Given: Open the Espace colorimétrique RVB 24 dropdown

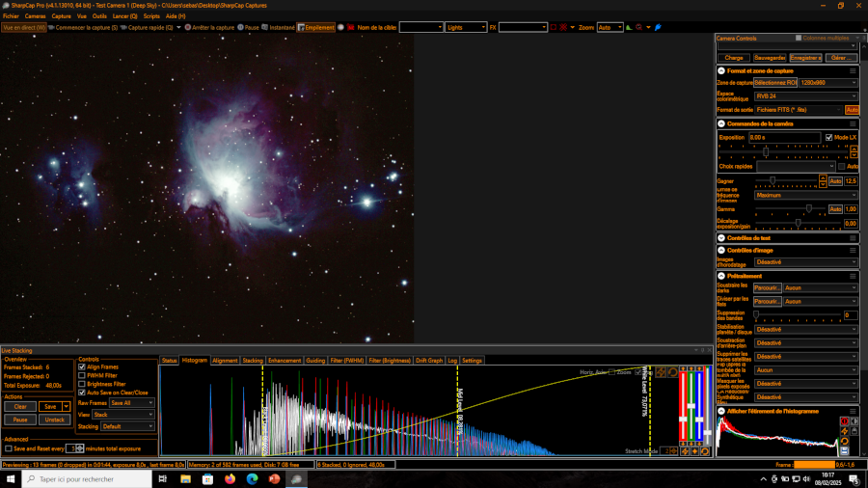Looking at the screenshot, I should pos(805,96).
